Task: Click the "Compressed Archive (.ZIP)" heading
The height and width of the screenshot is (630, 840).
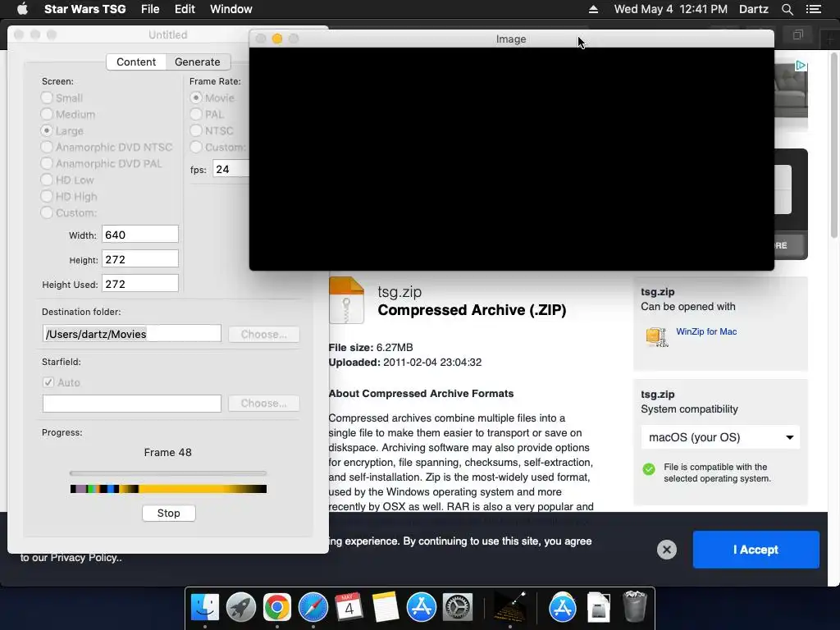Action: (472, 310)
